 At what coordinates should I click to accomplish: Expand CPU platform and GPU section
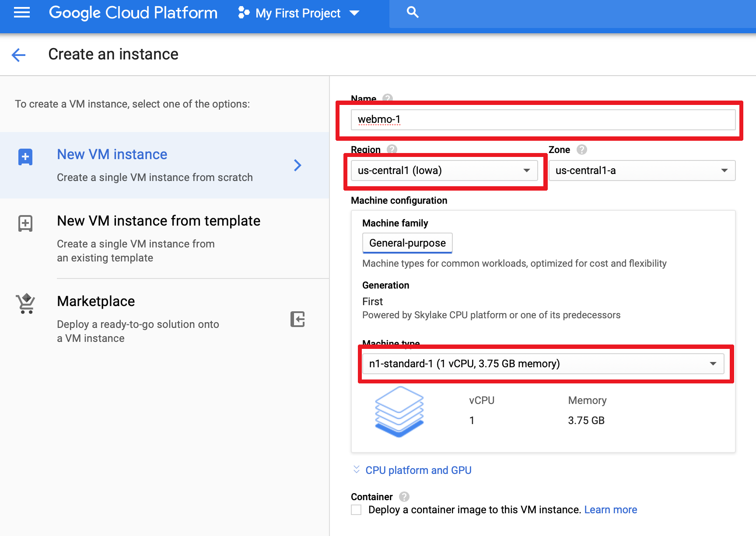pos(418,470)
